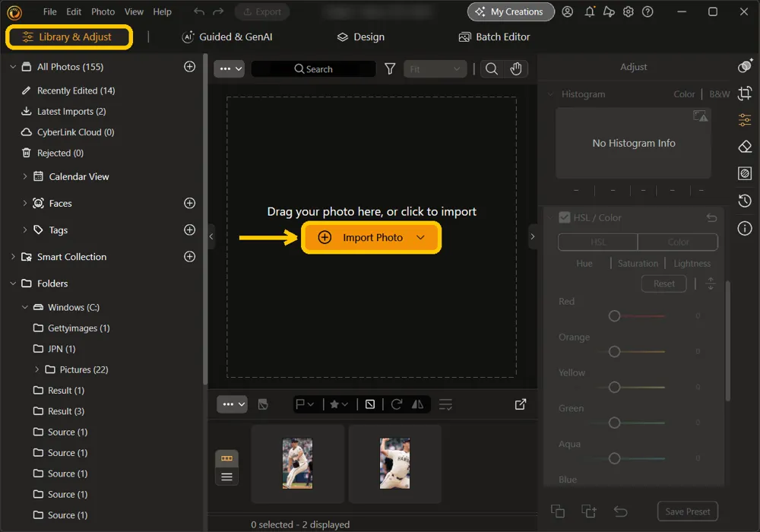This screenshot has width=760, height=532.
Task: Open the notifications bell icon
Action: point(590,11)
